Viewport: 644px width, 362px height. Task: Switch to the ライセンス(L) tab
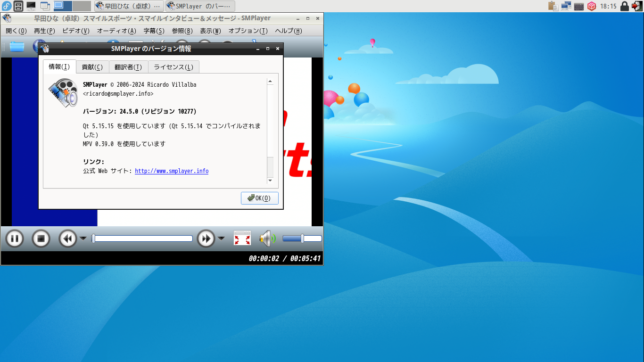pos(174,67)
